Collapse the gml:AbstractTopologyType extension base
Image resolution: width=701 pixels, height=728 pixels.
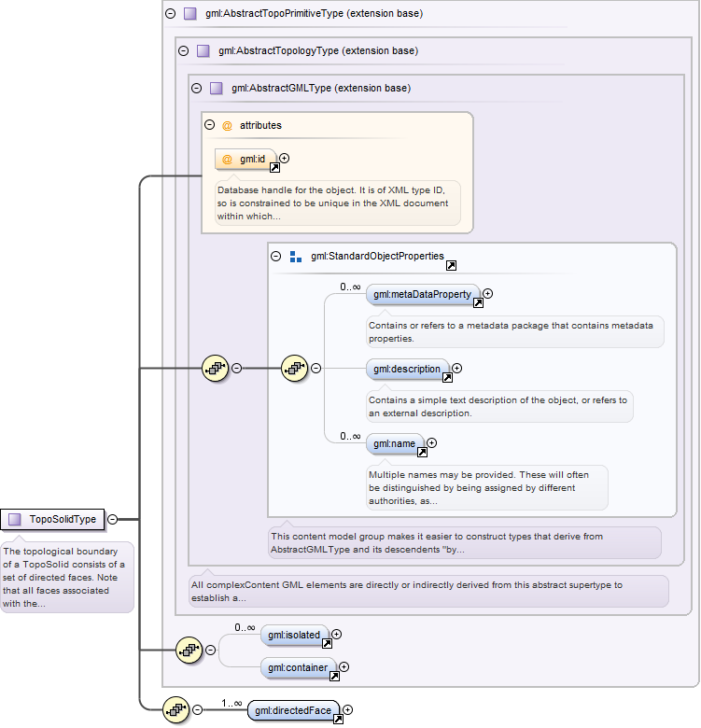tap(184, 50)
